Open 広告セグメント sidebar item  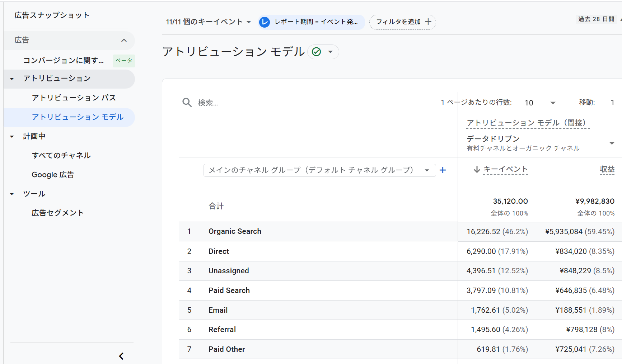(58, 213)
